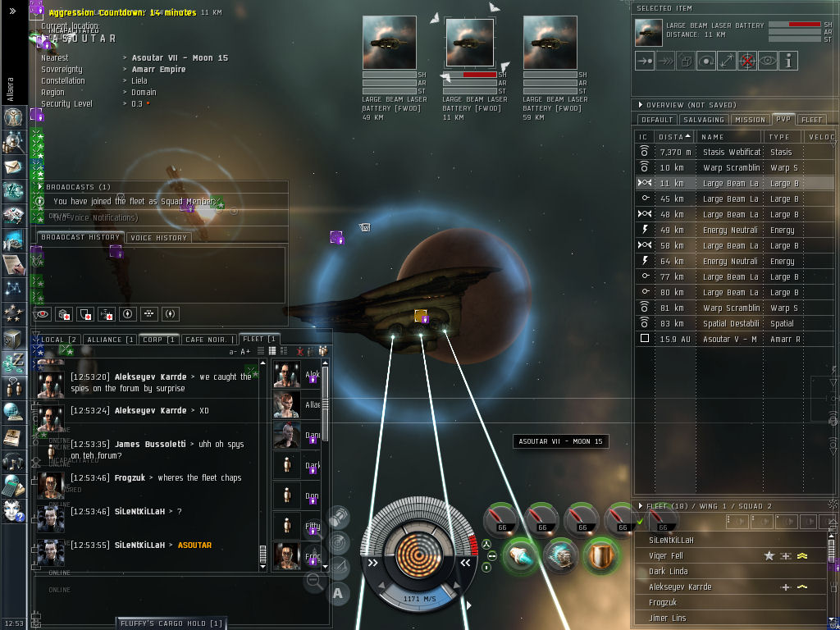Switch overview to the Fleet tab

point(811,120)
